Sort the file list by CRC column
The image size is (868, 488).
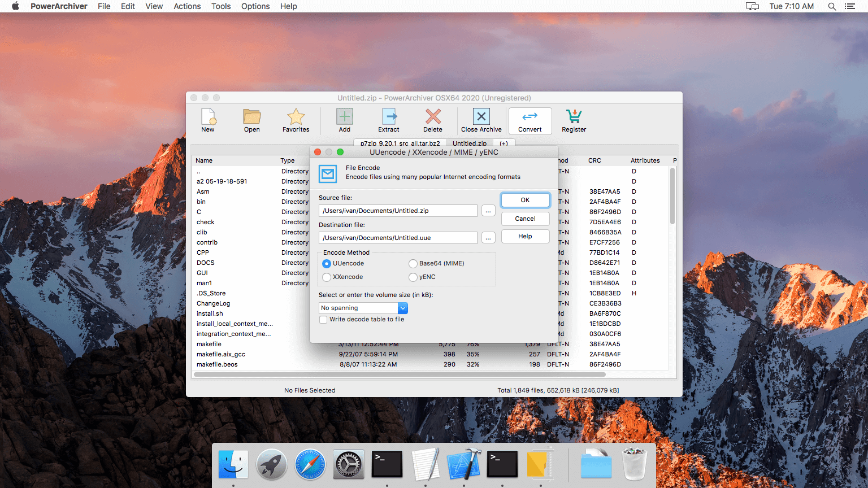(594, 160)
